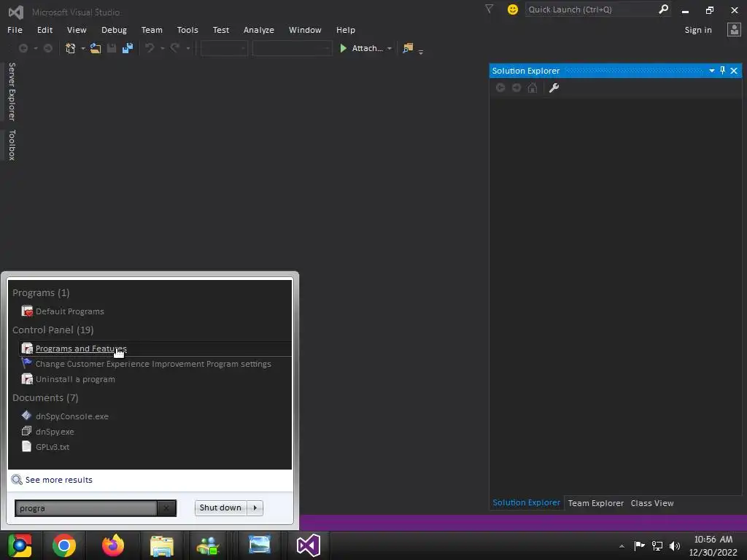747x560 pixels.
Task: Expand the New Project dropdown arrow
Action: click(x=83, y=49)
